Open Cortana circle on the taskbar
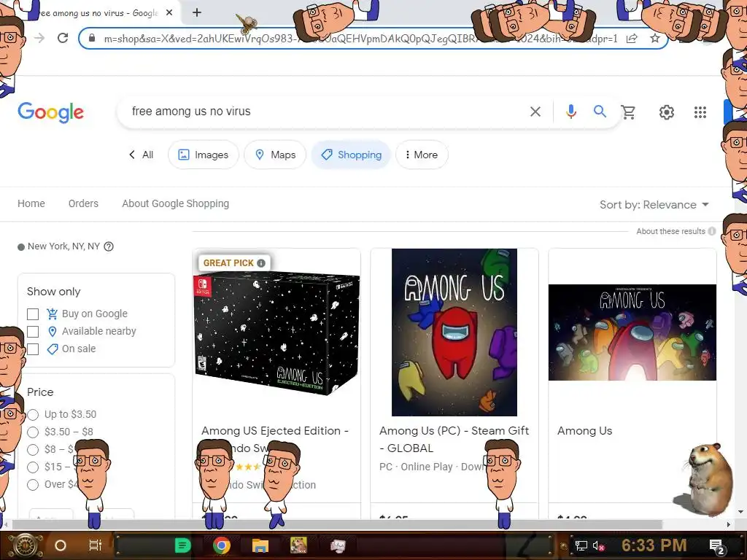 61,545
